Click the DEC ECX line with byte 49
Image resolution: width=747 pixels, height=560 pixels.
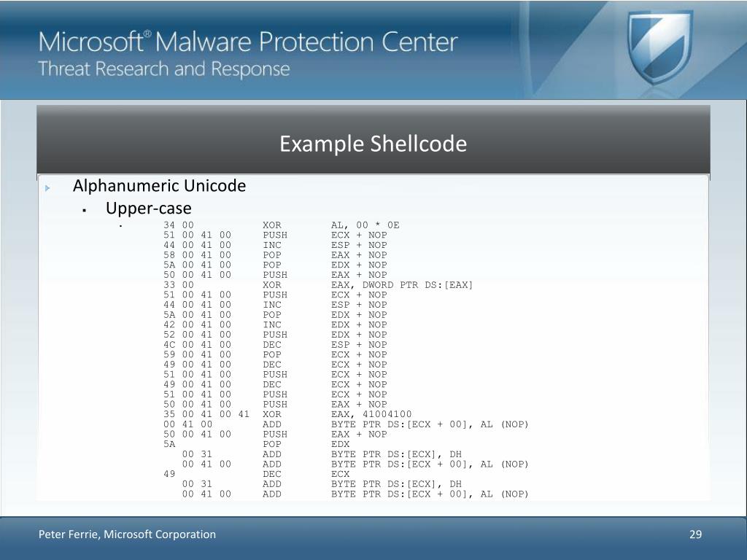(x=256, y=474)
